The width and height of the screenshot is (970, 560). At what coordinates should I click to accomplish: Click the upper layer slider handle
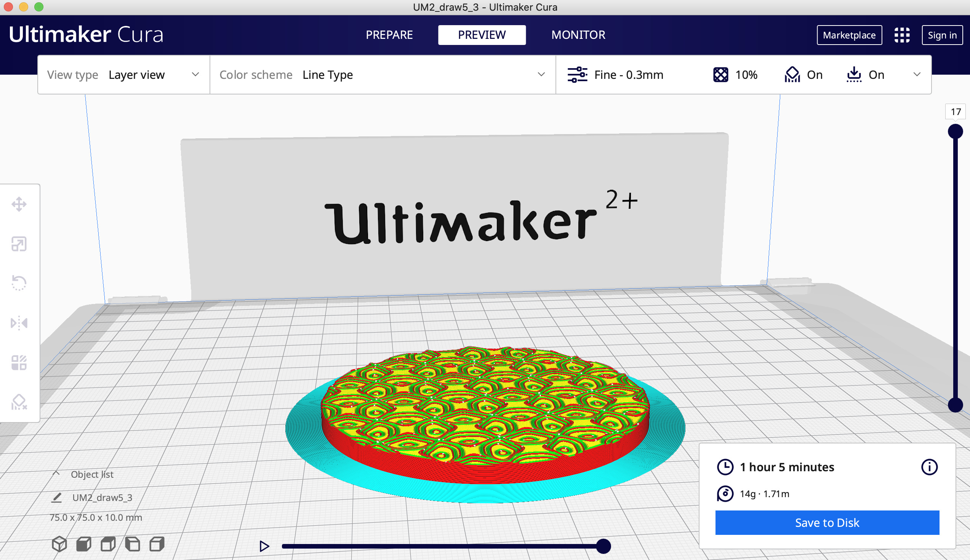[x=955, y=131]
